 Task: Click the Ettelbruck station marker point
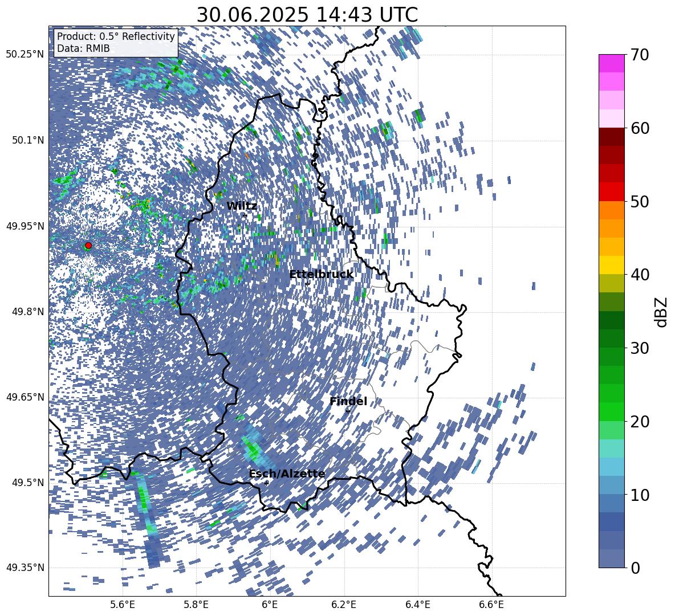click(x=307, y=284)
